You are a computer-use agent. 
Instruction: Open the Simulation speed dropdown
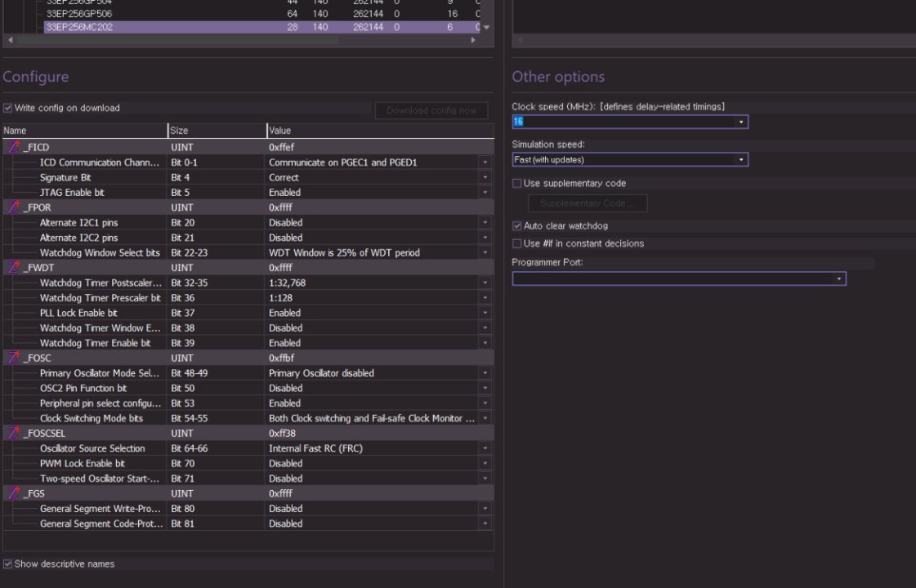click(x=741, y=160)
